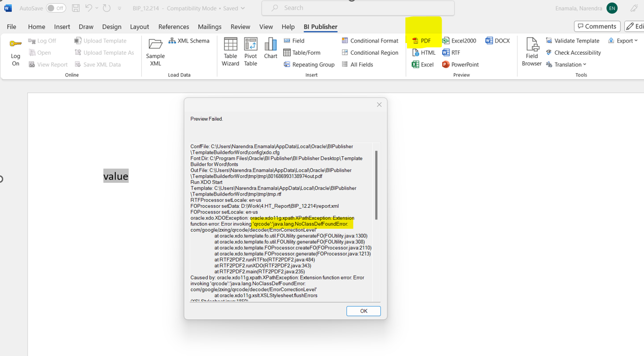Load Sample XML data
The height and width of the screenshot is (356, 644).
[155, 52]
